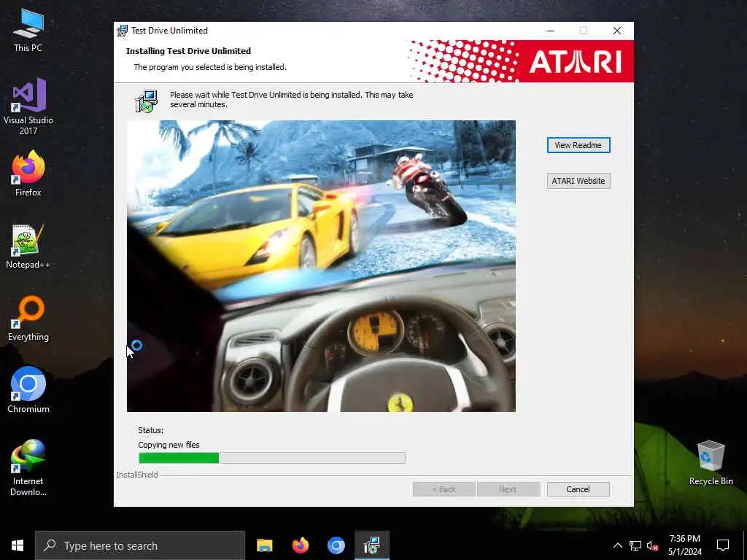Select the Notepad++ desktop shortcut
This screenshot has width=747, height=560.
[28, 246]
